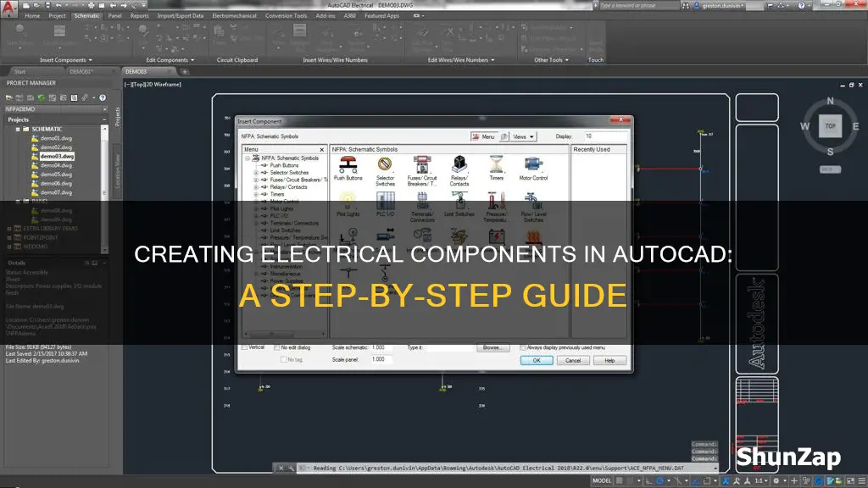The height and width of the screenshot is (488, 868).
Task: Click the E compass direction on ViewCube
Action: pos(855,126)
